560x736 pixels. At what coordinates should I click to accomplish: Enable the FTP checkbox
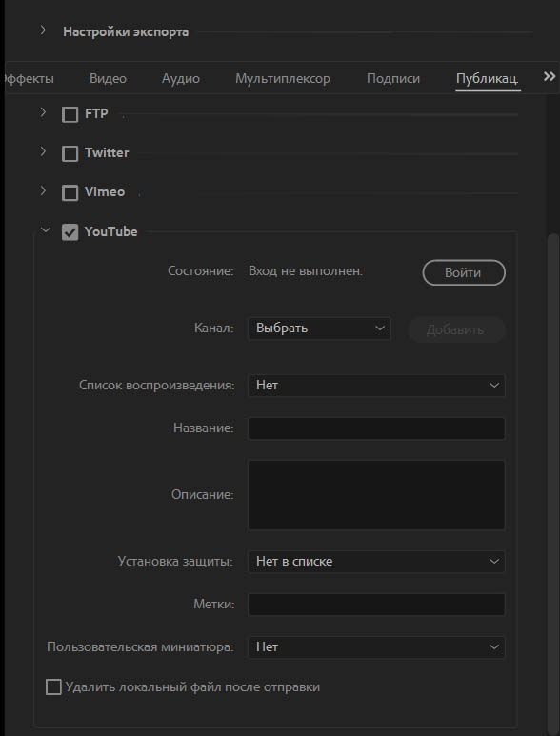(x=70, y=114)
